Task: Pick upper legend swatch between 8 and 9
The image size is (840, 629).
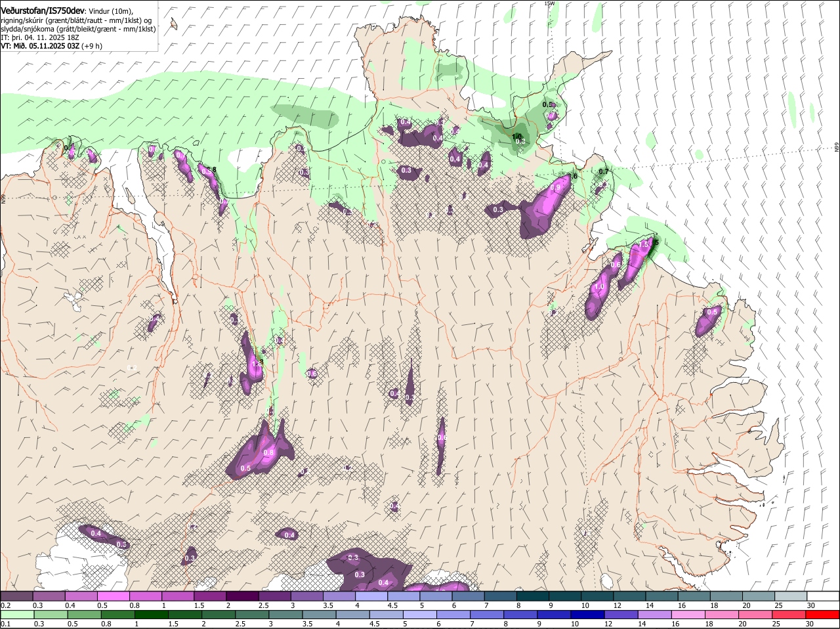Action: coord(533,596)
